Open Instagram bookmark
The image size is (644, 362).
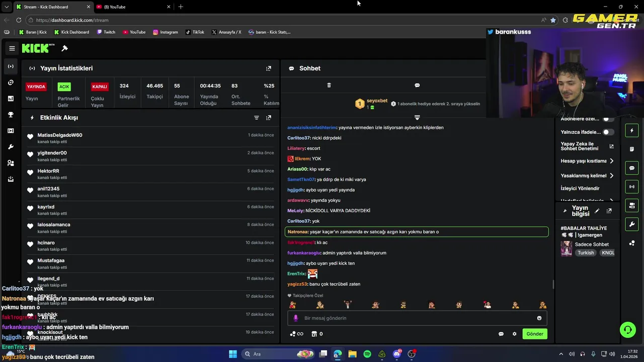[166, 32]
